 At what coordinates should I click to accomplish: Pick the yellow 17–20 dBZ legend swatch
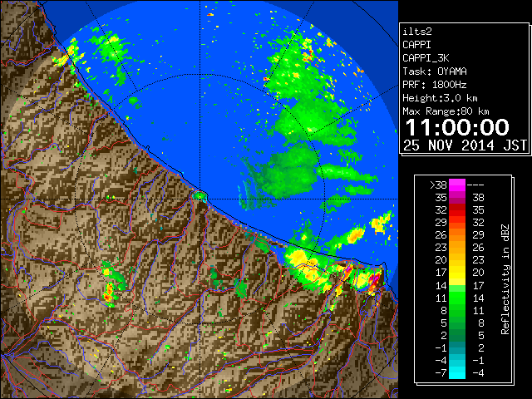pyautogui.click(x=457, y=273)
